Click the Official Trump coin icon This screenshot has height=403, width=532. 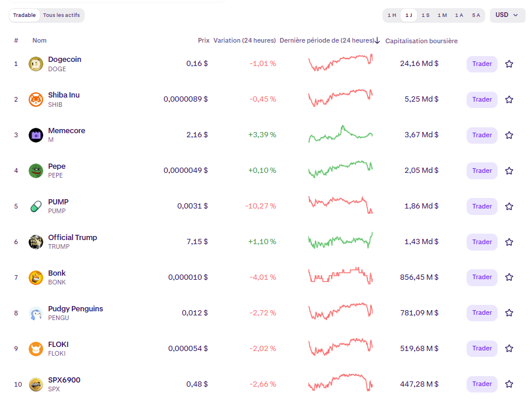pos(36,241)
